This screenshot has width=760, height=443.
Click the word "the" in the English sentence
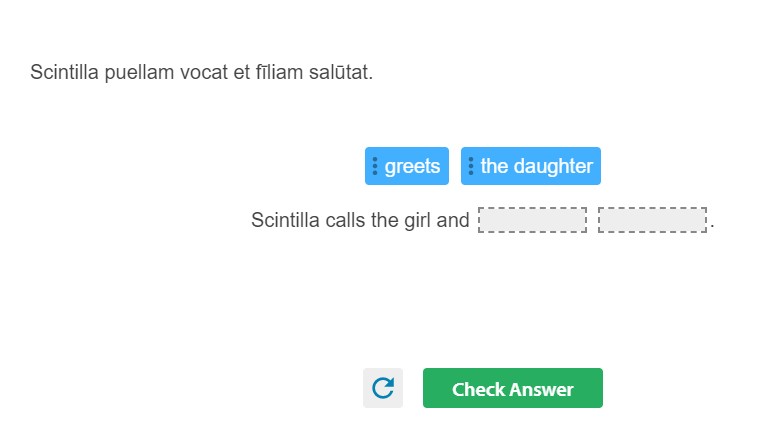tap(385, 220)
